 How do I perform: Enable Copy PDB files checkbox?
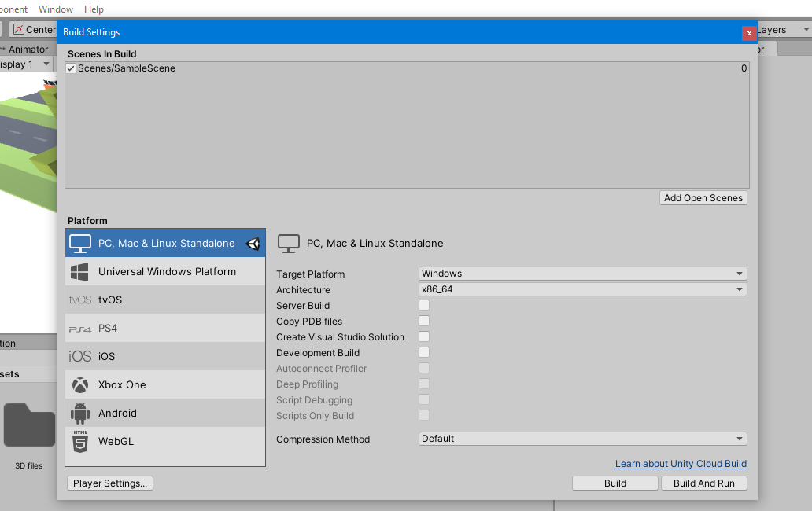point(424,322)
